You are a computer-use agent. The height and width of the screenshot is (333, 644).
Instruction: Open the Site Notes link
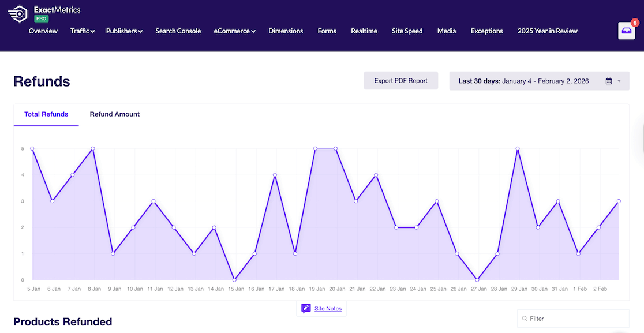pyautogui.click(x=328, y=308)
